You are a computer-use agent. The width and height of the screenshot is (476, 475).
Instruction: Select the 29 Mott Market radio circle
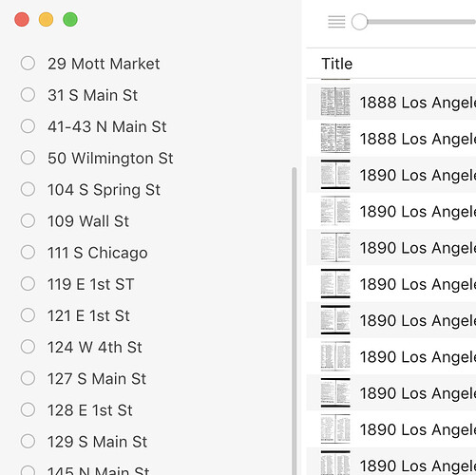tap(28, 63)
